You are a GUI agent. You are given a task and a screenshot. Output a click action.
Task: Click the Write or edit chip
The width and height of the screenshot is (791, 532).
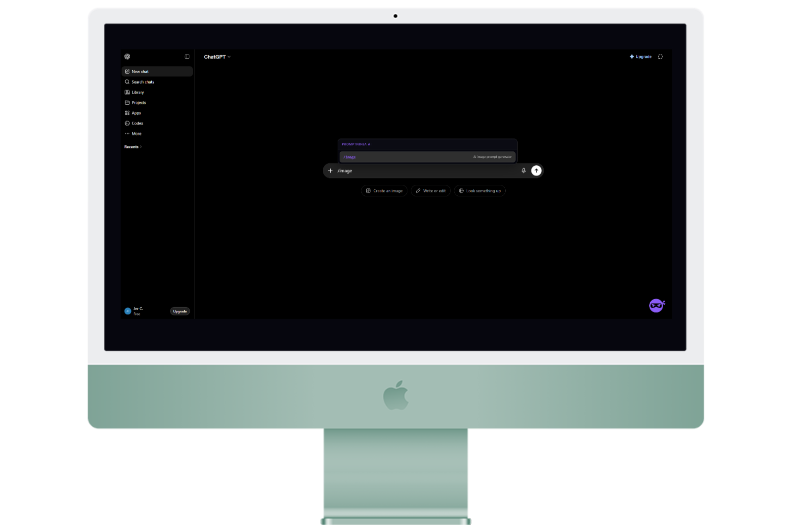coord(431,191)
